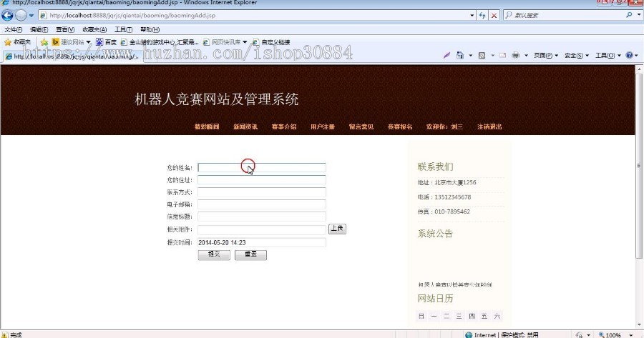Click the 注销退出 logout link
The image size is (644, 338).
click(x=489, y=126)
